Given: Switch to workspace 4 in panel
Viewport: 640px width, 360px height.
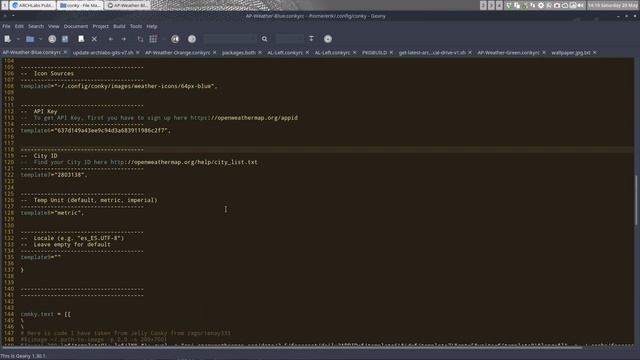Looking at the screenshot, I should [499, 5].
